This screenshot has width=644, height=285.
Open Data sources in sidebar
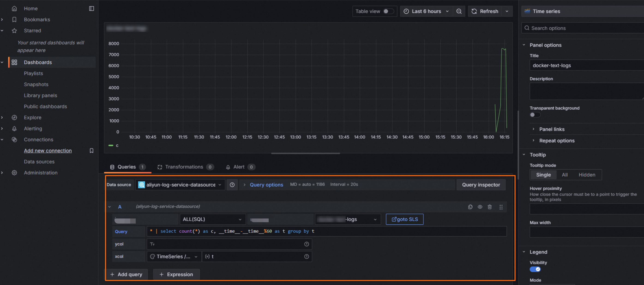tap(39, 162)
